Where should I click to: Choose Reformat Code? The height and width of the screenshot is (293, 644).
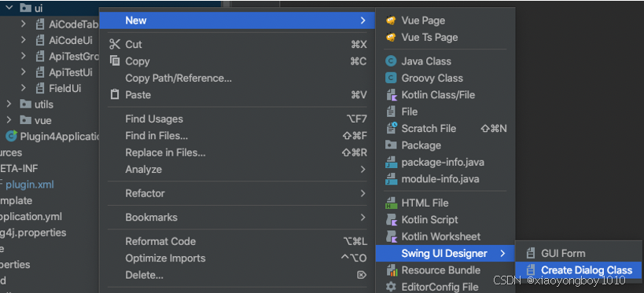[x=237, y=242]
